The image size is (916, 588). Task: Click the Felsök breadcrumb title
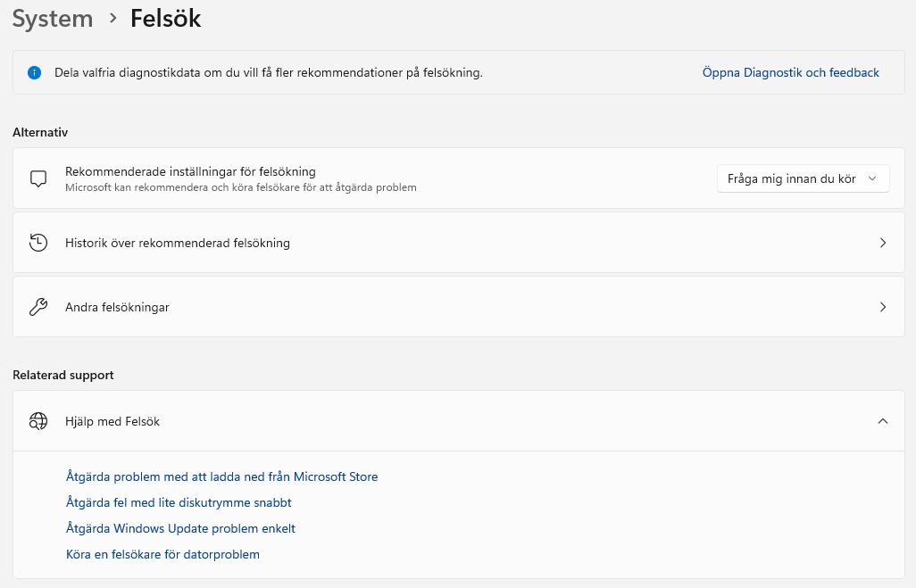point(165,19)
